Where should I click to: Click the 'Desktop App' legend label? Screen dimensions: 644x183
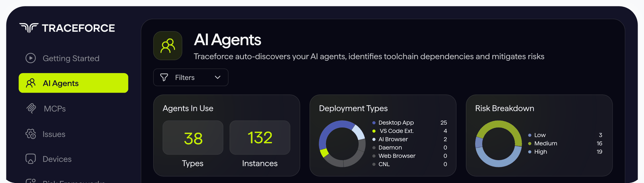[396, 123]
